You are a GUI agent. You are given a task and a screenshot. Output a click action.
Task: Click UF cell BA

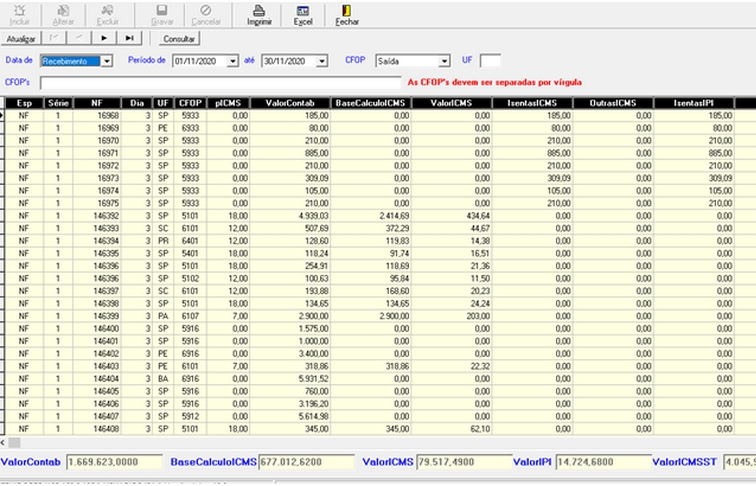pyautogui.click(x=163, y=379)
